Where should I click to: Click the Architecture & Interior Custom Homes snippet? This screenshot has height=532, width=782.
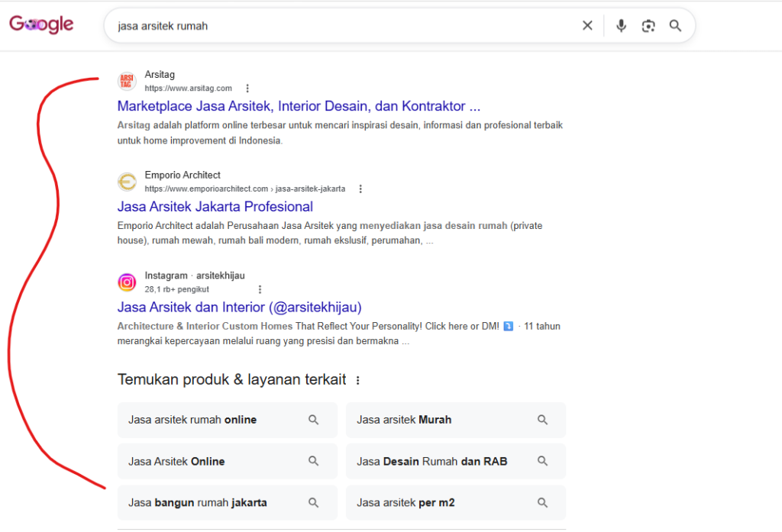coord(338,334)
